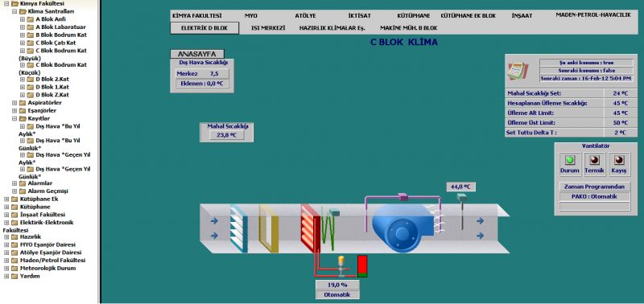Click the purple differential pressure switch
Screen dimensions: 644x304
click(x=403, y=197)
